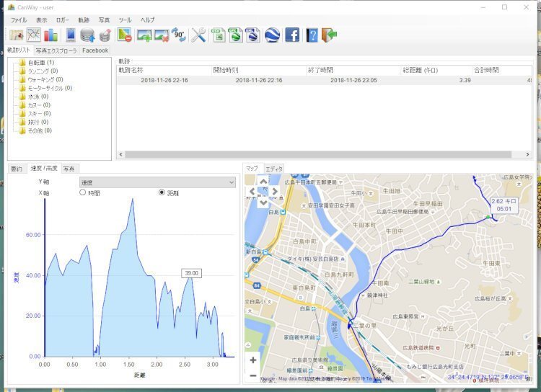Open the Y軸 速度 dropdown
The width and height of the screenshot is (541, 392).
click(x=157, y=182)
